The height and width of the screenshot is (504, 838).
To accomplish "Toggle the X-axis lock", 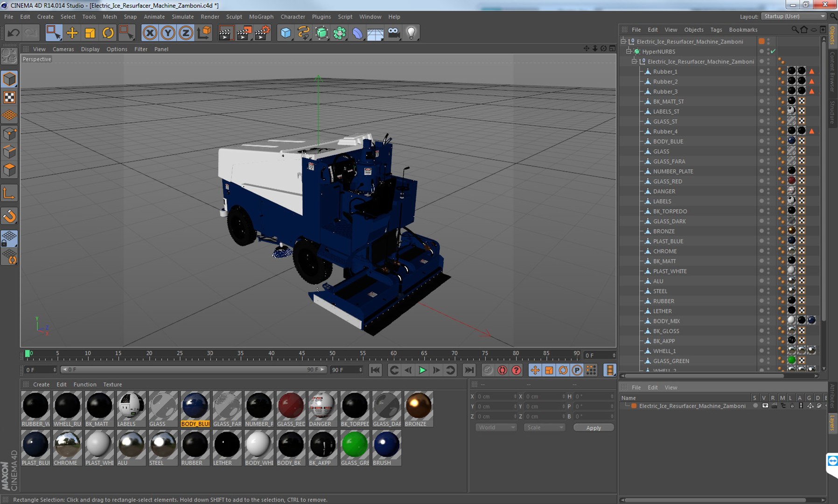I will (x=150, y=33).
